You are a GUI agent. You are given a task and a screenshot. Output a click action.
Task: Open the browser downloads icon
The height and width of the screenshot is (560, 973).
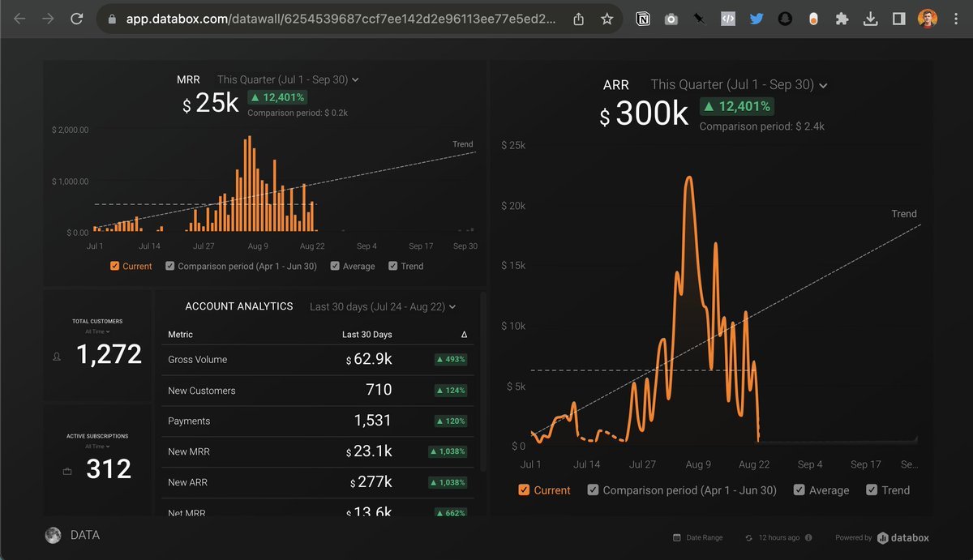(x=870, y=19)
